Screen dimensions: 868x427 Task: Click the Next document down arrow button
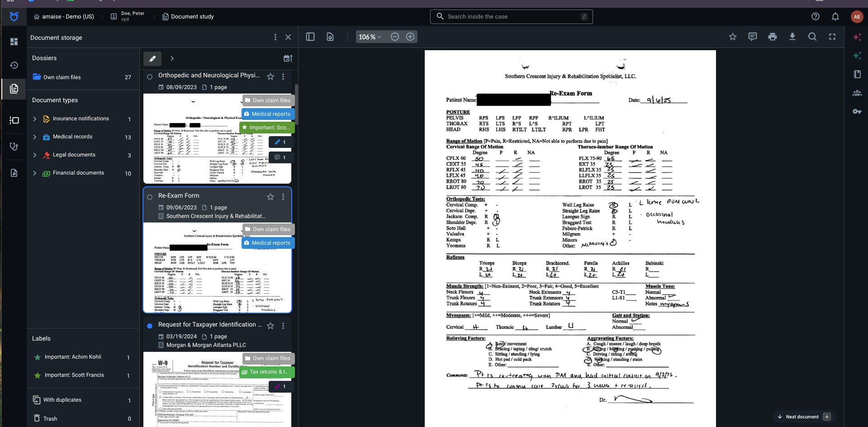(827, 417)
